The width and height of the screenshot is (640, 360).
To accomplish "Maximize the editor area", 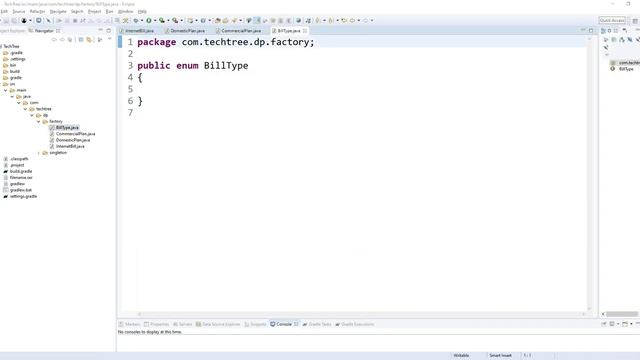I will [591, 30].
